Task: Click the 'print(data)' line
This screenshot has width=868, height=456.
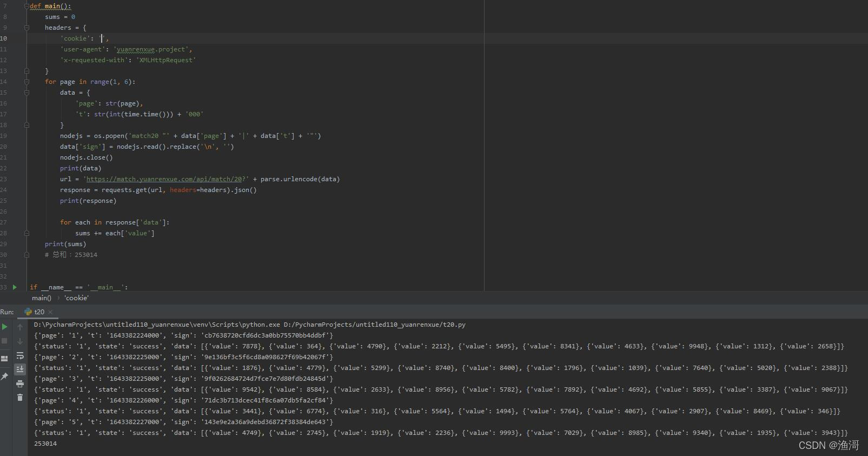Action: click(81, 168)
